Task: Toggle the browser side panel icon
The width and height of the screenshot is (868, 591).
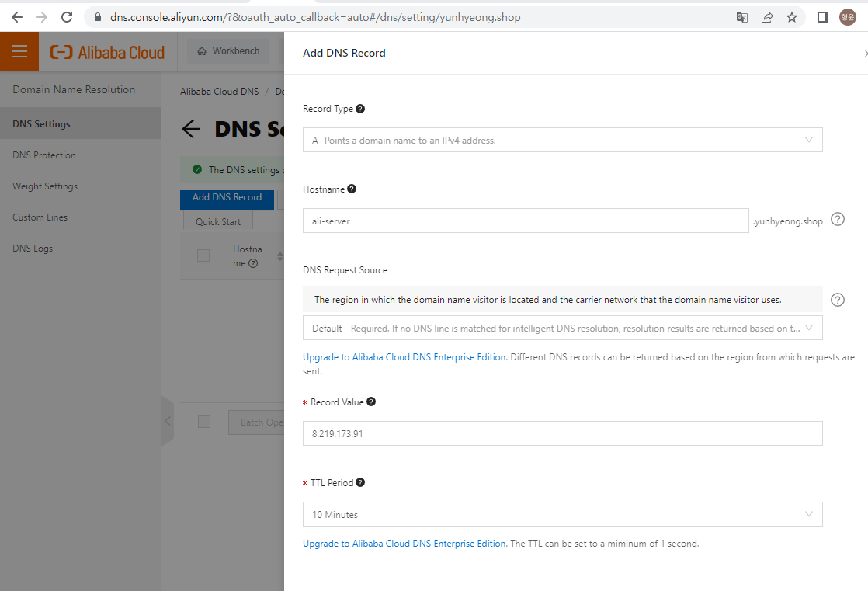Action: point(823,17)
